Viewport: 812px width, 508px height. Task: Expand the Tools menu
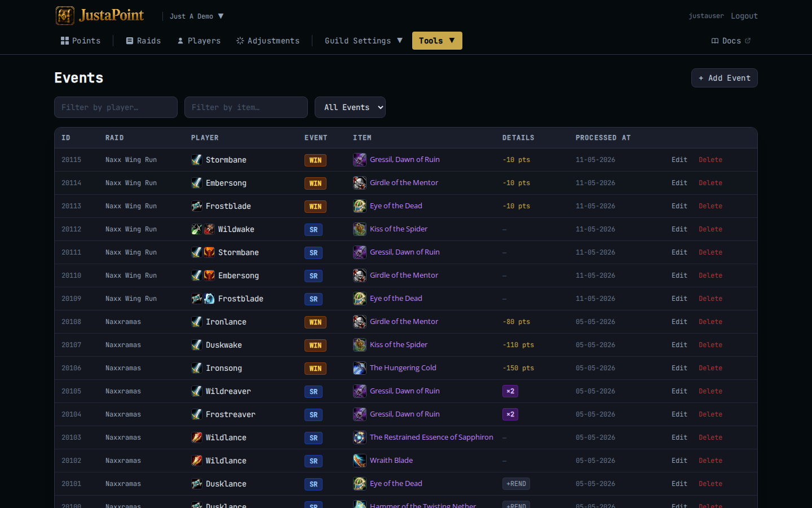tap(437, 41)
